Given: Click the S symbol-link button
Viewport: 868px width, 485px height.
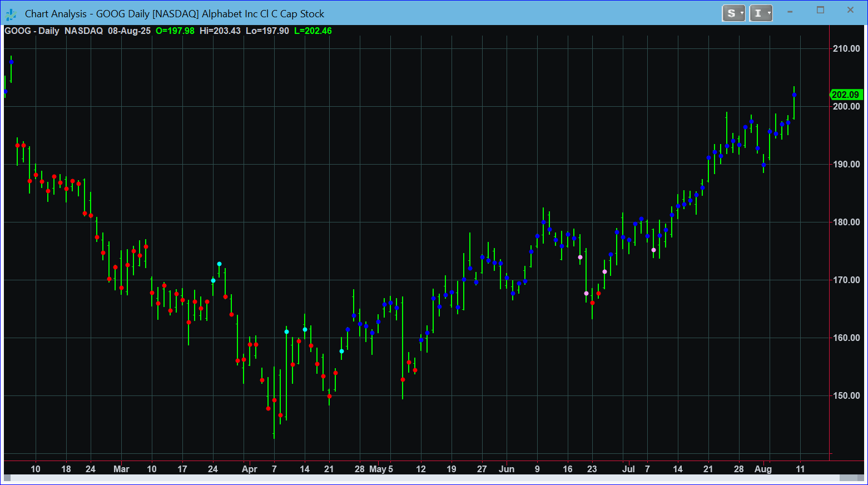Looking at the screenshot, I should tap(731, 13).
